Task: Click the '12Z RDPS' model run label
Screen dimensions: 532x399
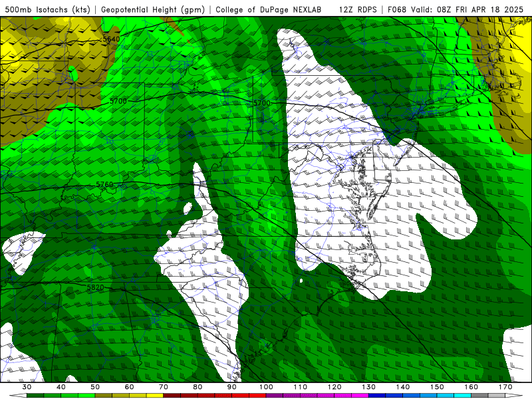Action: tap(358, 9)
